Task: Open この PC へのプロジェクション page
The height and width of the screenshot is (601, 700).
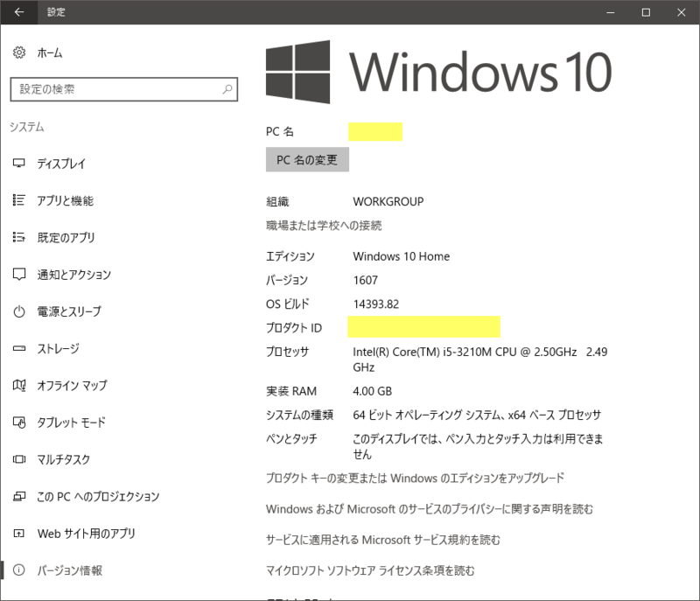Action: (x=98, y=496)
